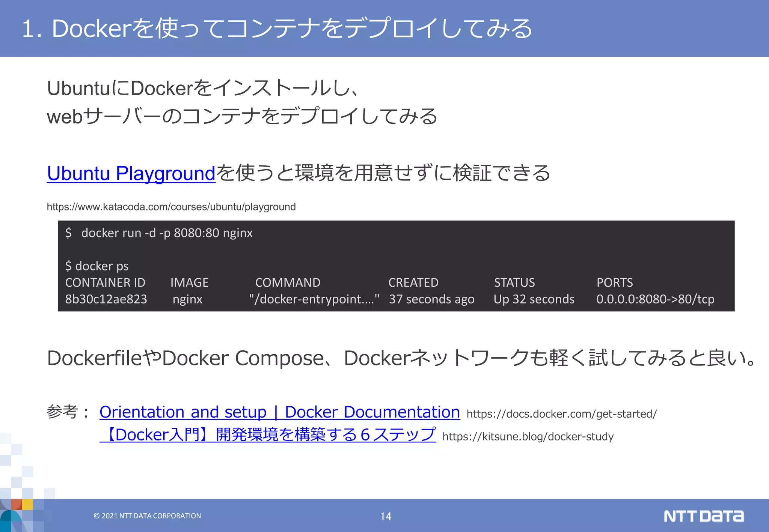
Task: Click the sentence about Dockerfile and Docker Compose
Action: coord(401,358)
